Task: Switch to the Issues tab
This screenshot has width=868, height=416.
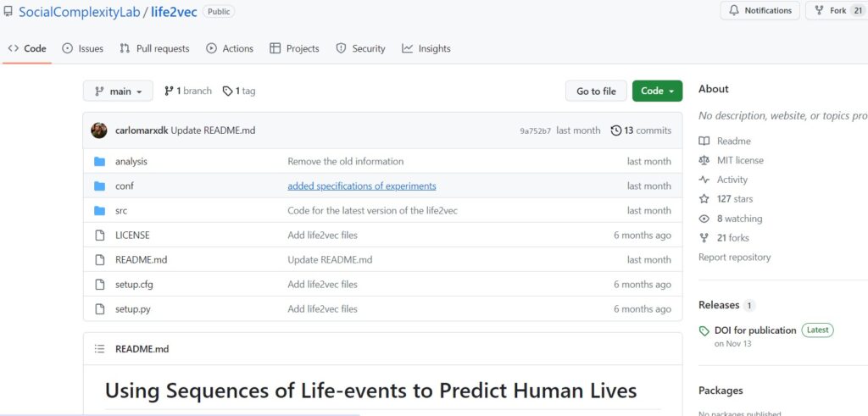Action: 82,48
